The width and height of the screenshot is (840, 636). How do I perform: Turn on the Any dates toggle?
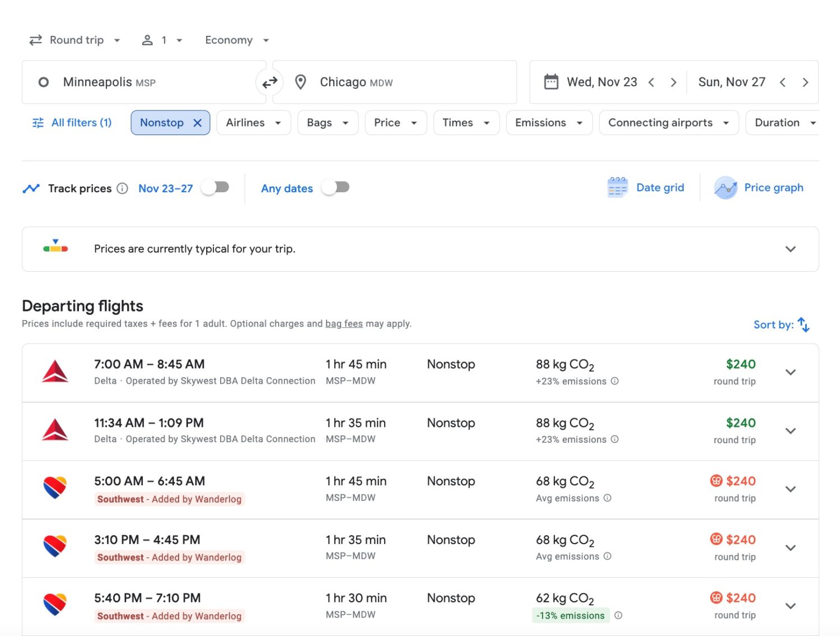point(335,188)
